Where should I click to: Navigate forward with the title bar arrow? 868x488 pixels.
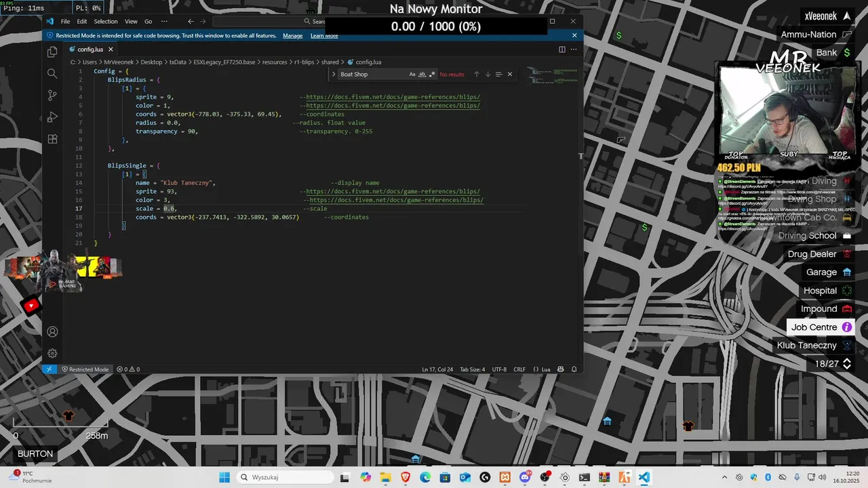(203, 21)
